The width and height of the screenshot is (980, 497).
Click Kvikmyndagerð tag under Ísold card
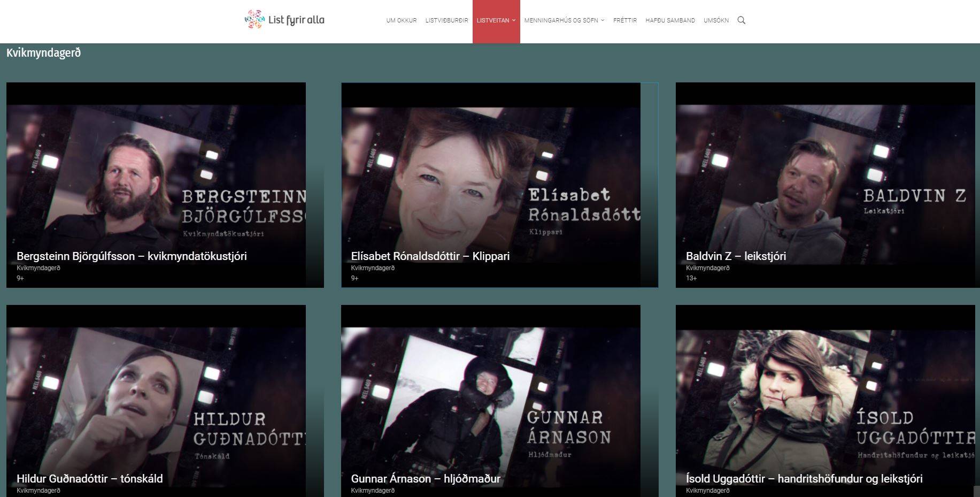pyautogui.click(x=708, y=491)
